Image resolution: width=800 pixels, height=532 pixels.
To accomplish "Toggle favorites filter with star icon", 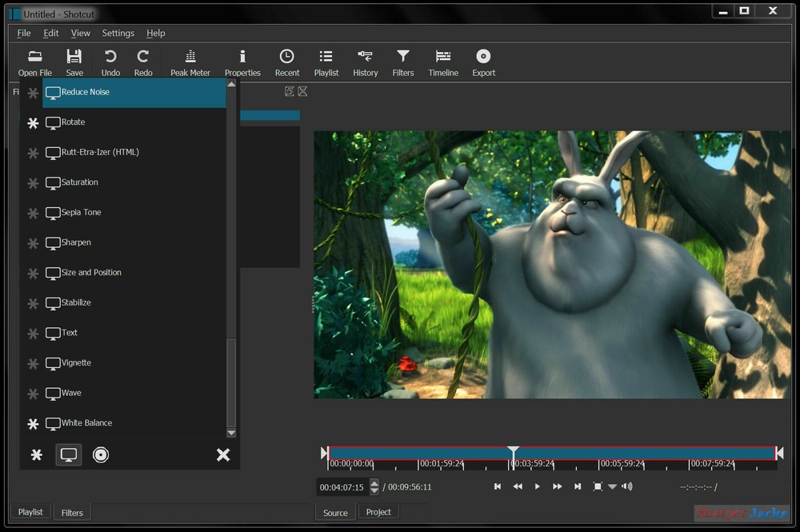I will click(x=36, y=454).
